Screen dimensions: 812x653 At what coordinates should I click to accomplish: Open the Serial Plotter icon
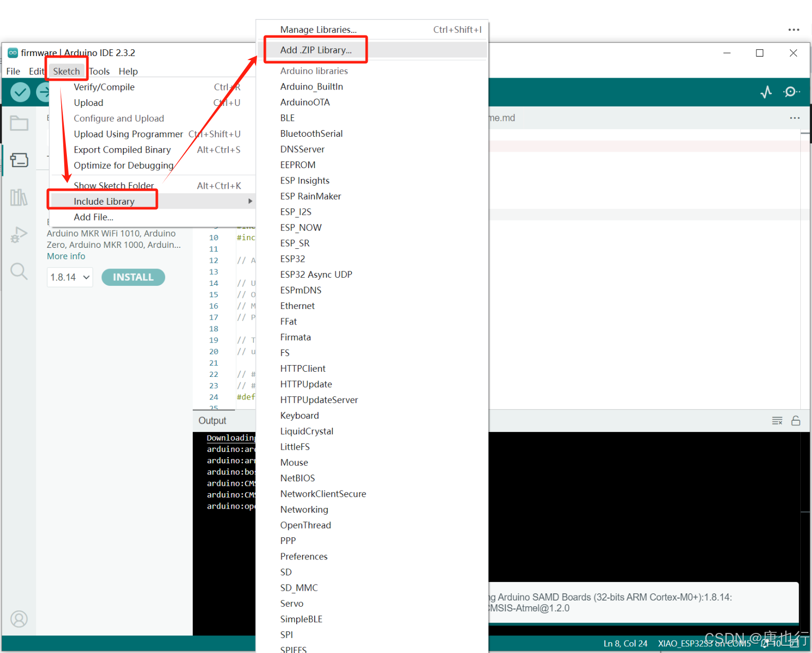point(766,92)
